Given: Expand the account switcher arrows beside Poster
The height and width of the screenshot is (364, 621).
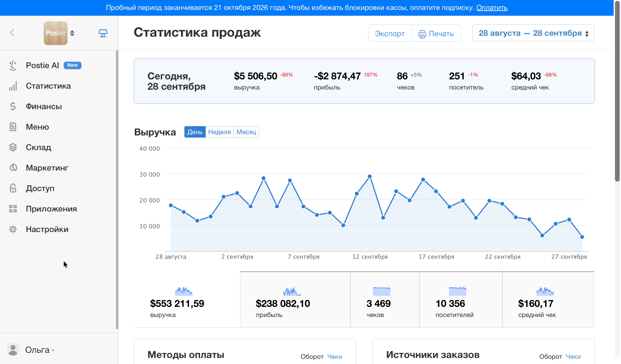Looking at the screenshot, I should [x=72, y=33].
